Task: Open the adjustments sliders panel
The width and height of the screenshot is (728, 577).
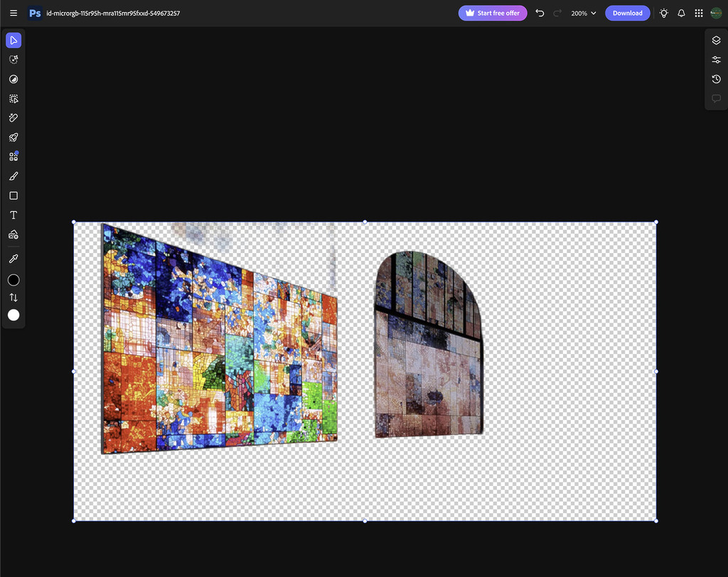Action: (x=716, y=60)
